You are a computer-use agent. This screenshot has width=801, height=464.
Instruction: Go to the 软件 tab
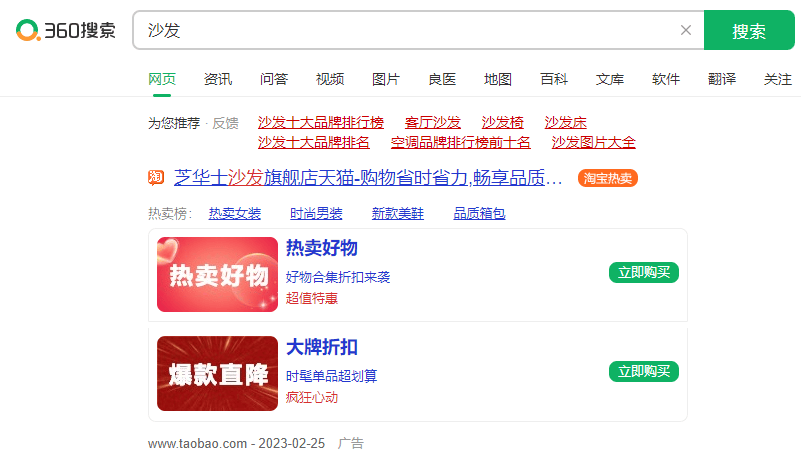point(666,79)
